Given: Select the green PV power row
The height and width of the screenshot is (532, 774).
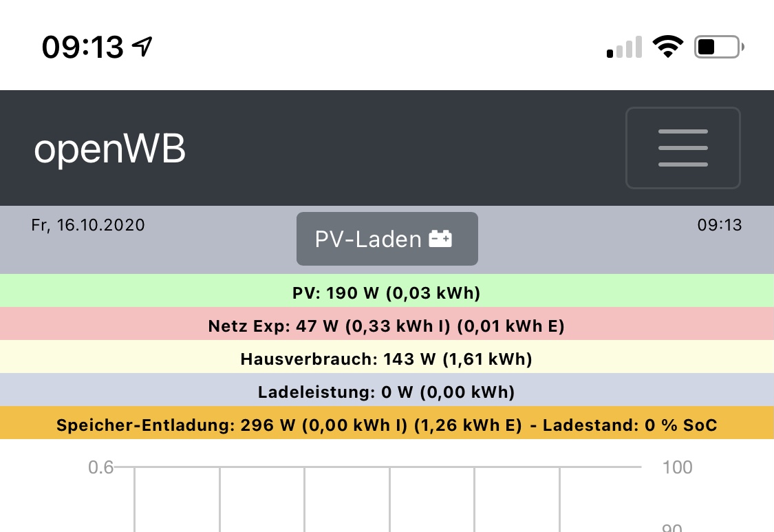Looking at the screenshot, I should 387,291.
